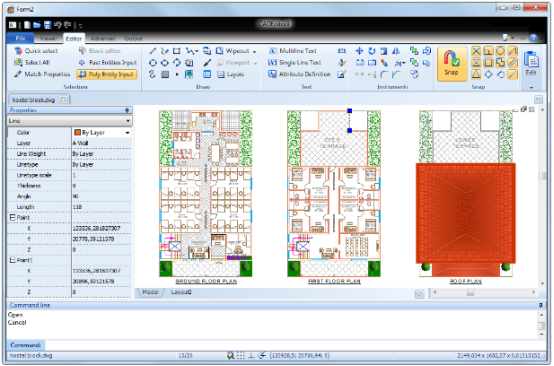Viewport: 554px width, 366px height.
Task: Click Fast Entities Input button
Action: [107, 63]
